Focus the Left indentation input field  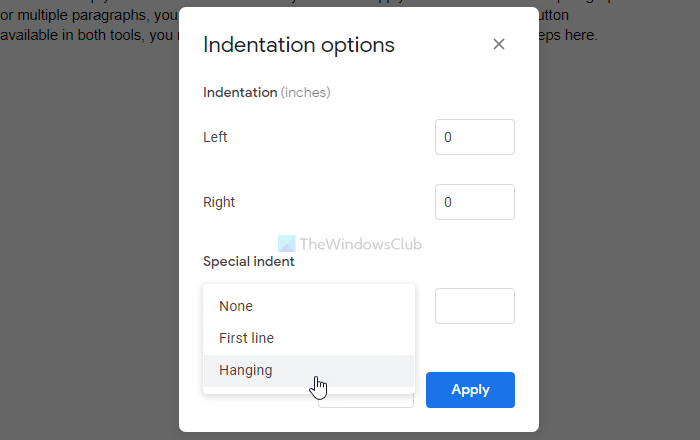coord(474,137)
